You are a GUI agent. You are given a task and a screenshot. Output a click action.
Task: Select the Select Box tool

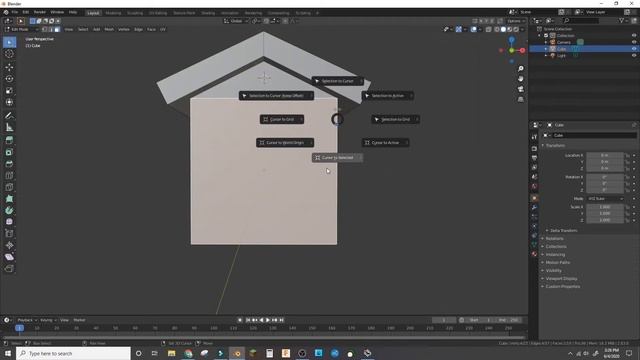click(x=9, y=42)
